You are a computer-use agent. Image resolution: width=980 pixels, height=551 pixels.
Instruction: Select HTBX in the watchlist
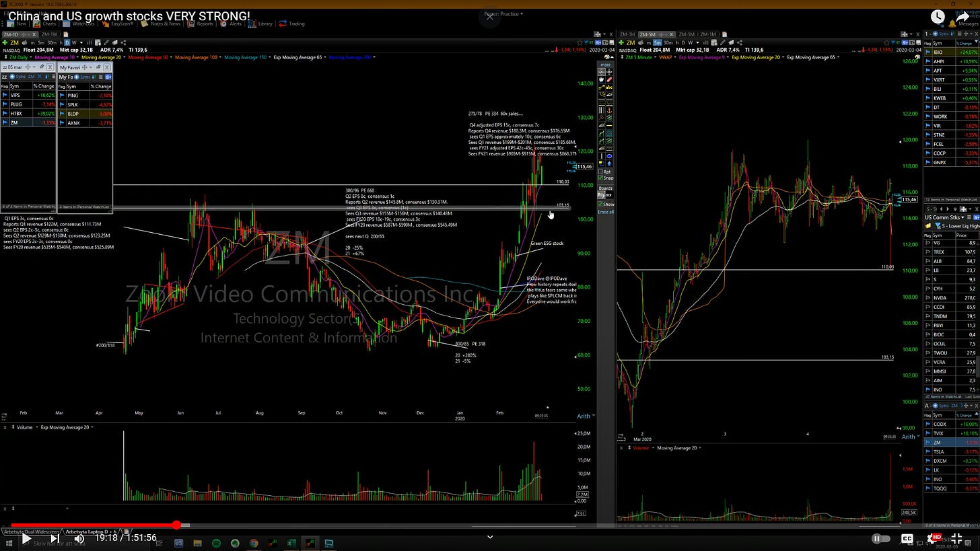pyautogui.click(x=28, y=114)
